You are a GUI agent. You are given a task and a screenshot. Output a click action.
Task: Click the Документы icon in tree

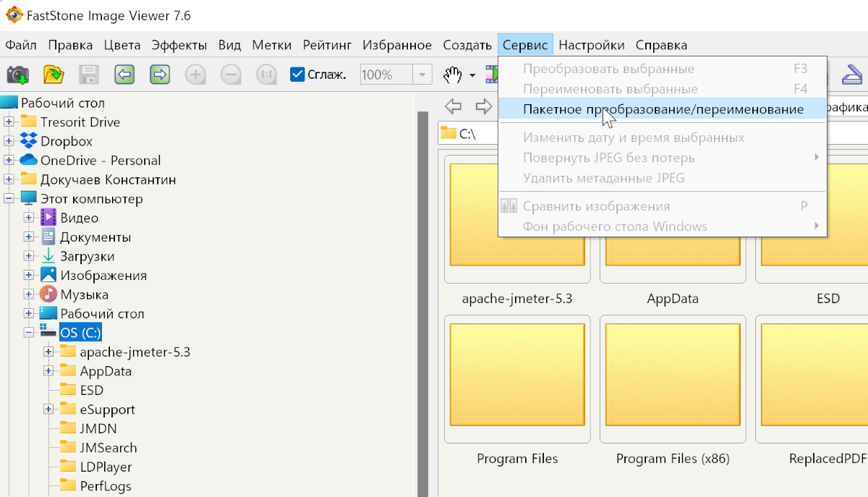48,237
